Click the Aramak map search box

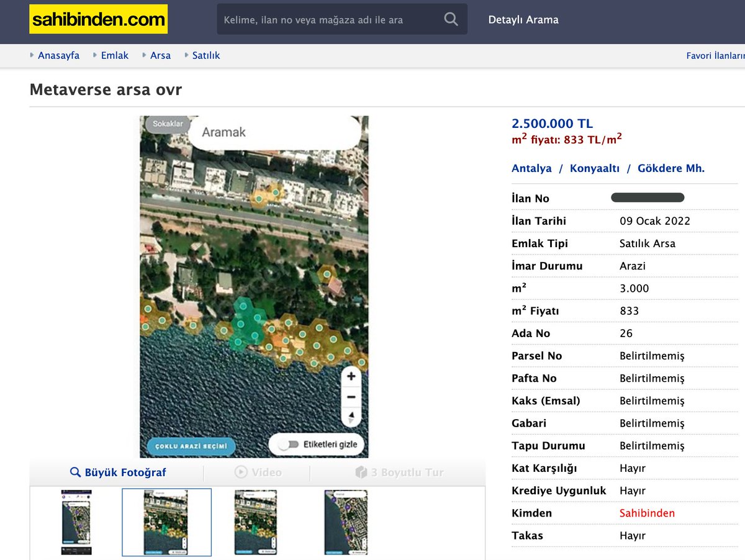click(273, 132)
